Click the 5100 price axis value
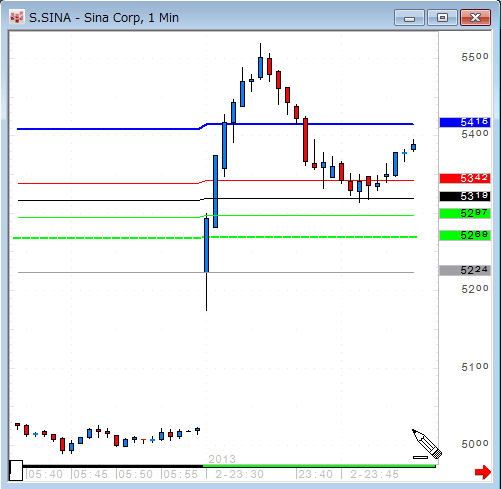 coord(475,367)
